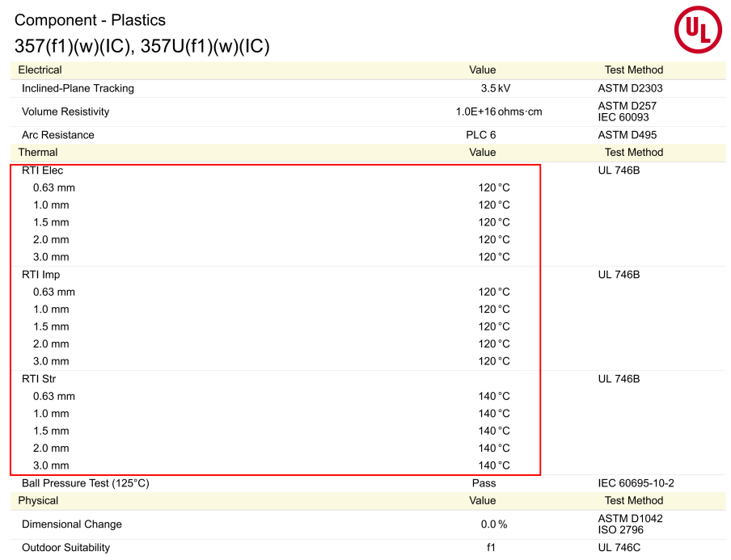Click the PLC 6 arc resistance value
Image resolution: width=731 pixels, height=560 pixels.
[x=481, y=135]
